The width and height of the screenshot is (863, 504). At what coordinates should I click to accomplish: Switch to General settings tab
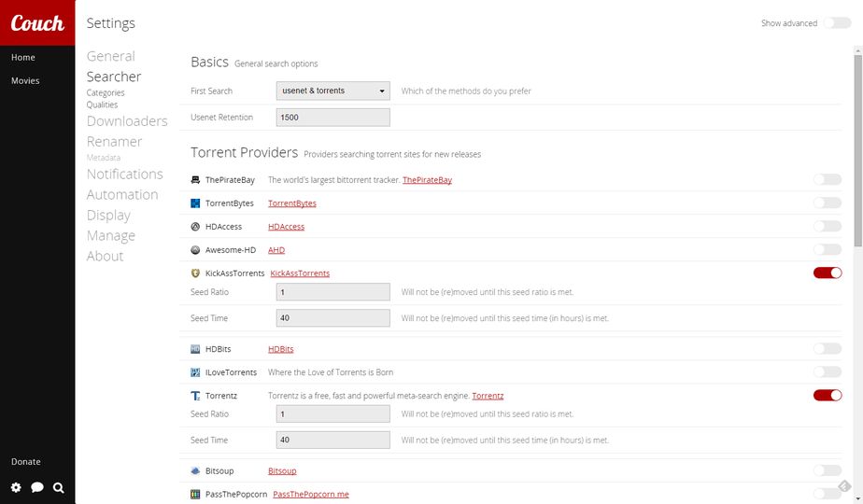(x=110, y=56)
